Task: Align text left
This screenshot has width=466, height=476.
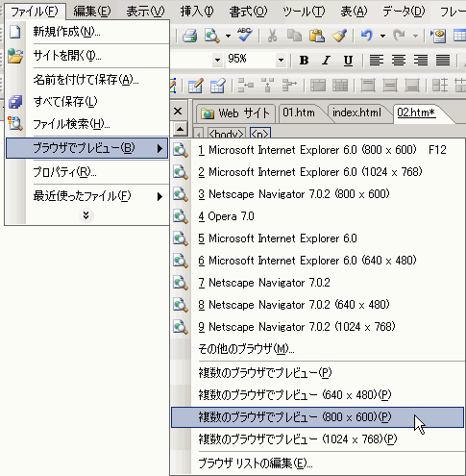Action: click(377, 60)
